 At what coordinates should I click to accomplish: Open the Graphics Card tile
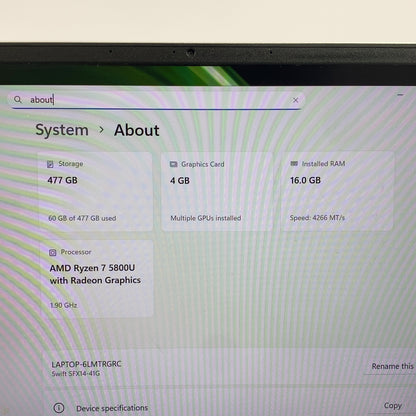point(217,192)
